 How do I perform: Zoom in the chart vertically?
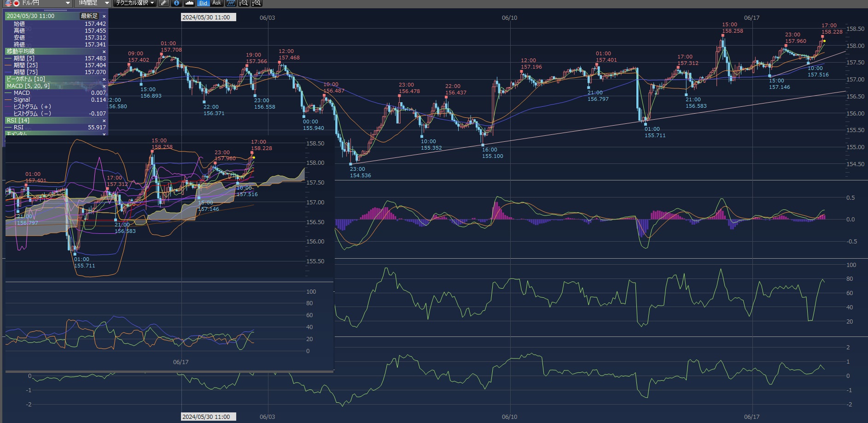[256, 3]
